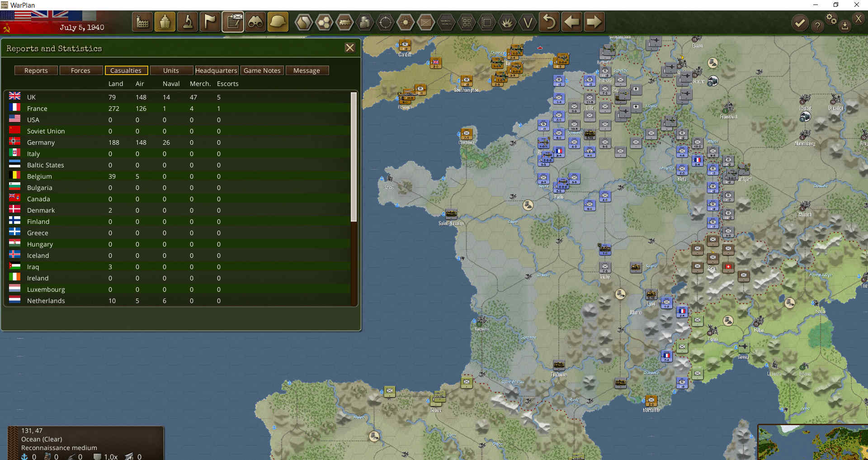
Task: Click the V victory hex icon
Action: pos(528,22)
